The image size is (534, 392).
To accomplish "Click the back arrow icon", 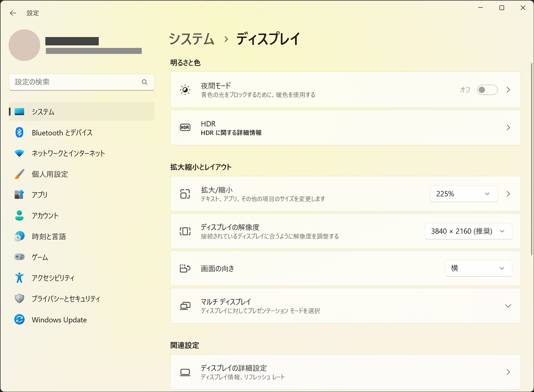I will (13, 13).
